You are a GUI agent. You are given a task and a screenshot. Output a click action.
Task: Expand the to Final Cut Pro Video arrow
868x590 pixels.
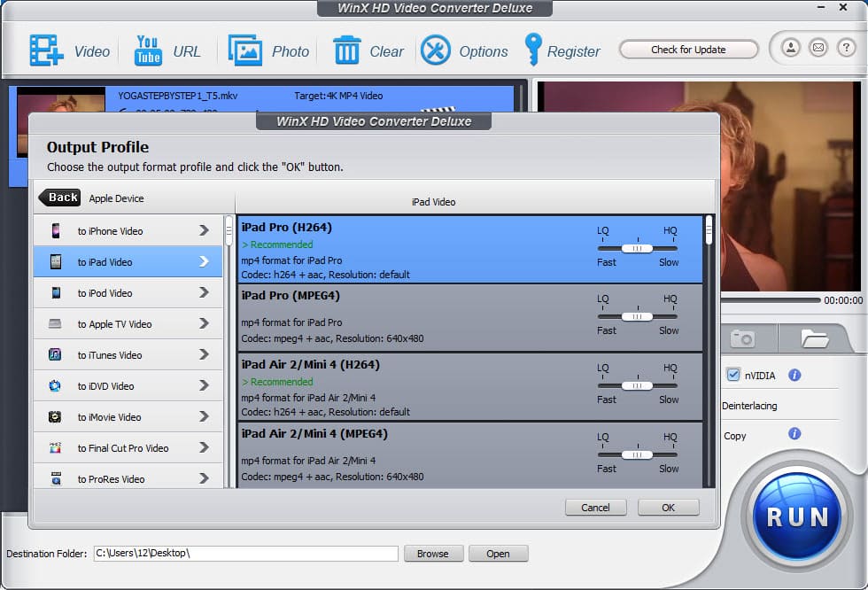pyautogui.click(x=204, y=447)
